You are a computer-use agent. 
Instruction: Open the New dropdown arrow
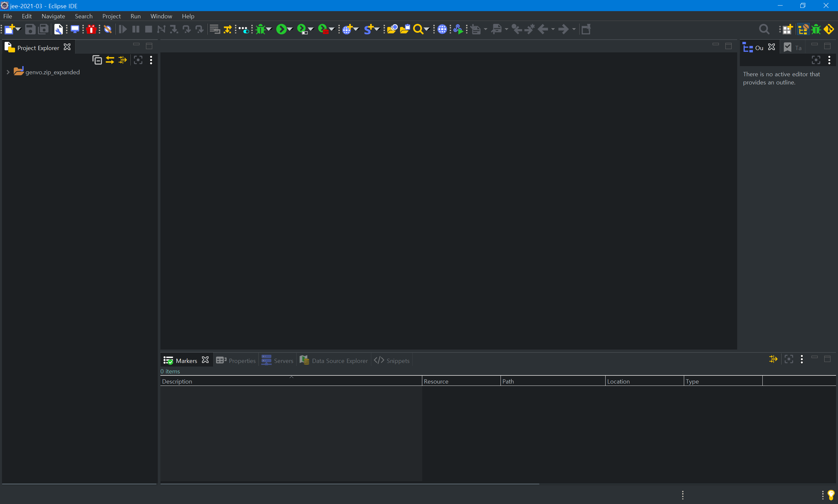point(18,29)
